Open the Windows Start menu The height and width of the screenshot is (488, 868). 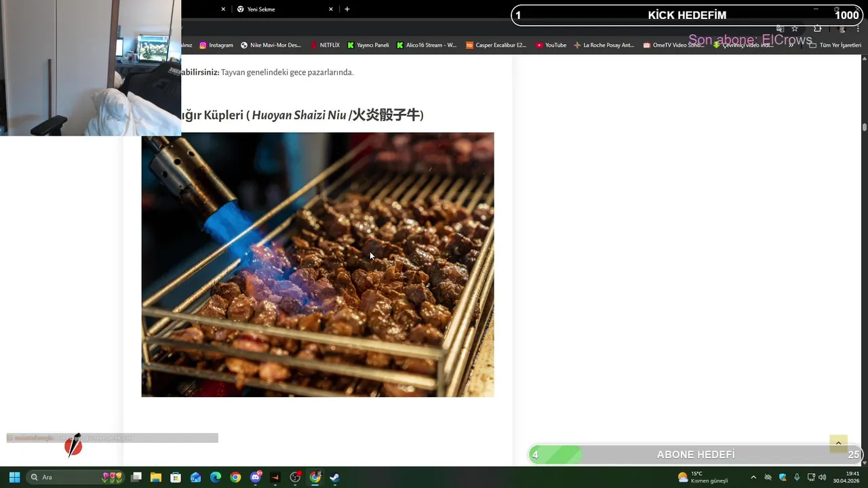point(14,477)
